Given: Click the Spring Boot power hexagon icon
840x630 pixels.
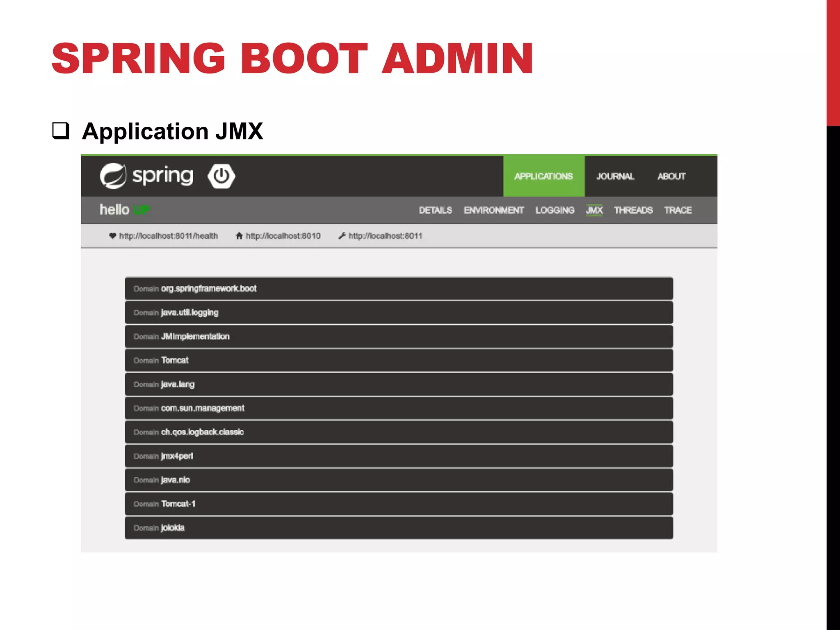Looking at the screenshot, I should (221, 176).
